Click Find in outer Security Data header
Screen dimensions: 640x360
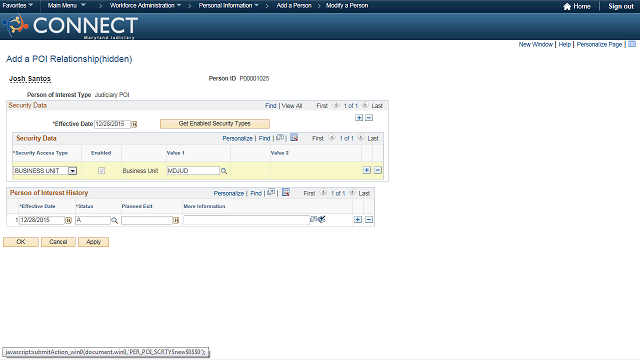click(x=271, y=106)
